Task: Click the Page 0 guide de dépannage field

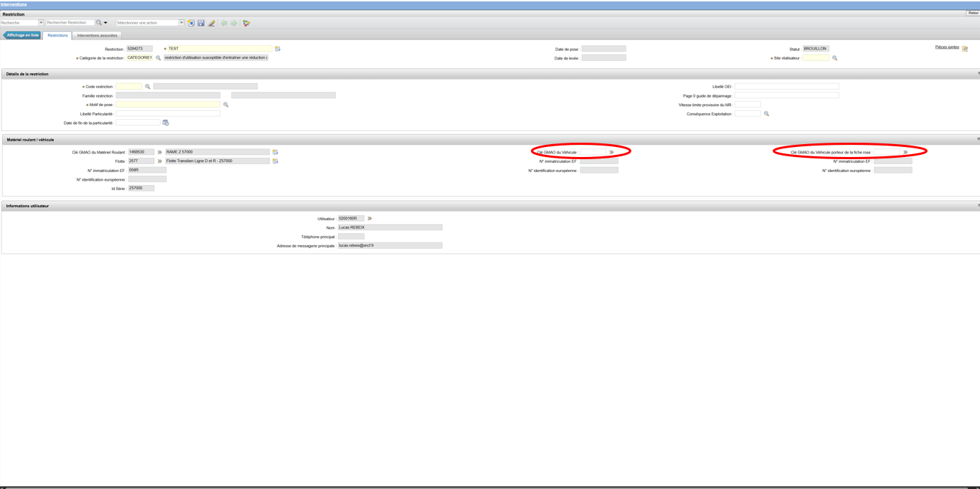Action: coord(786,95)
